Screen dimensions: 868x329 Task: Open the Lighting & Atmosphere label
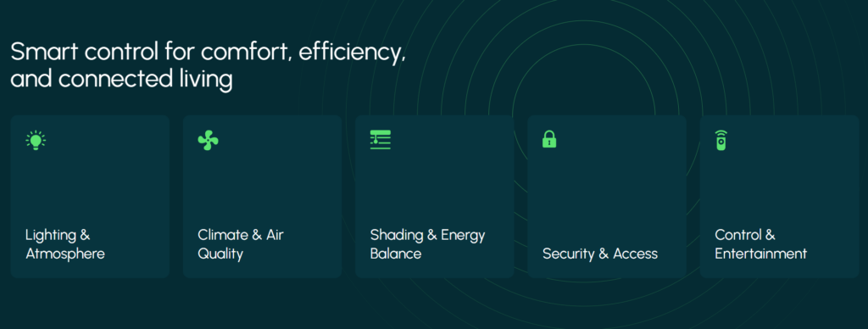(x=64, y=244)
